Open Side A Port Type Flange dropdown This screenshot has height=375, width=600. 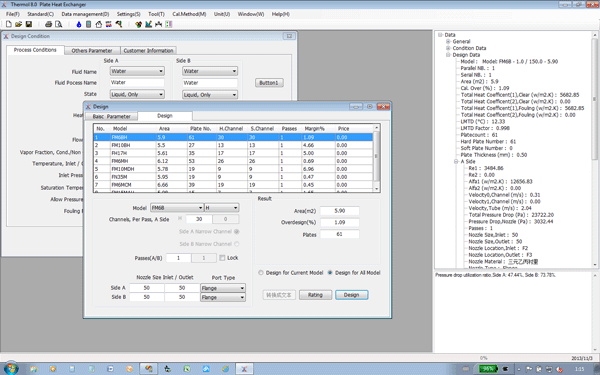pyautogui.click(x=223, y=288)
